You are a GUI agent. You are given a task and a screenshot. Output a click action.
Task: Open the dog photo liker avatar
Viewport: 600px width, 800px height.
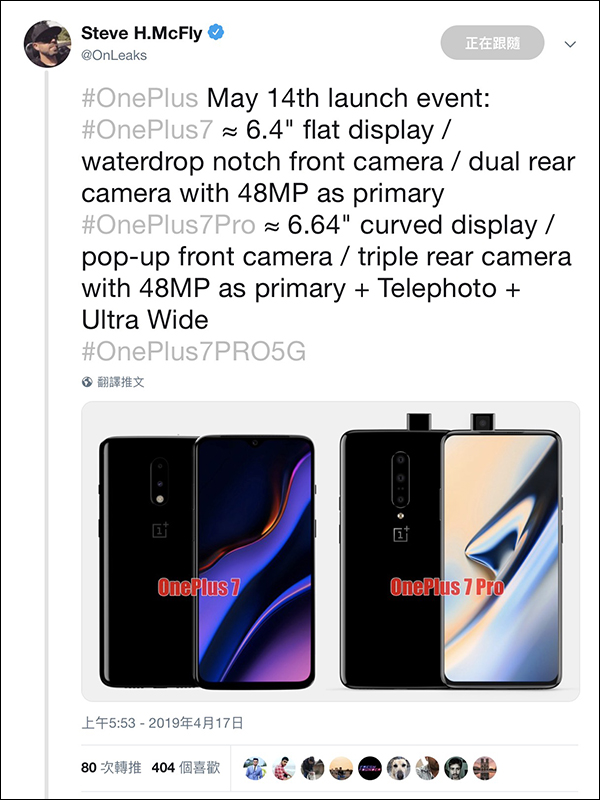tap(399, 768)
